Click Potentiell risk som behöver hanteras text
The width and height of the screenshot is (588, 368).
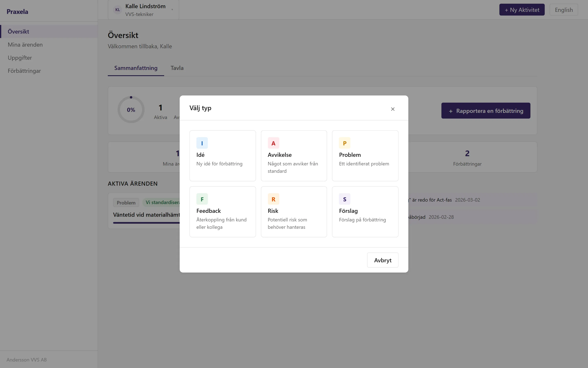pyautogui.click(x=287, y=223)
